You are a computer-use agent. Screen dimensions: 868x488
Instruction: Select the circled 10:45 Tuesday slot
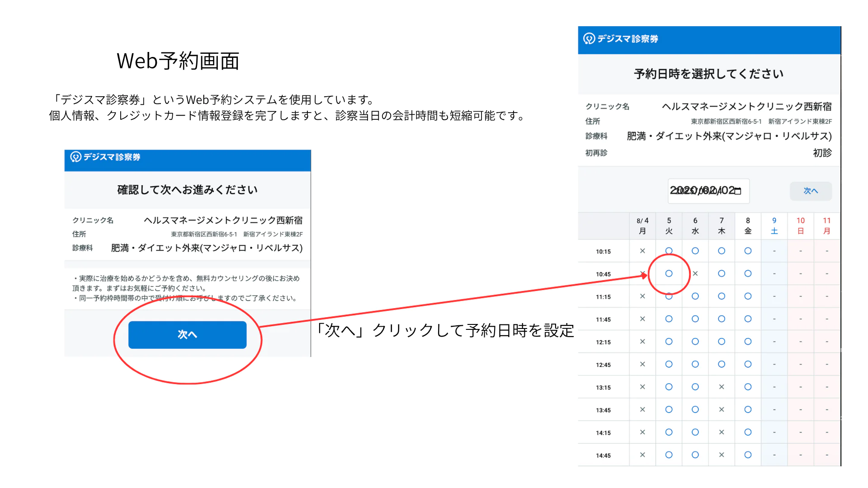(x=669, y=273)
